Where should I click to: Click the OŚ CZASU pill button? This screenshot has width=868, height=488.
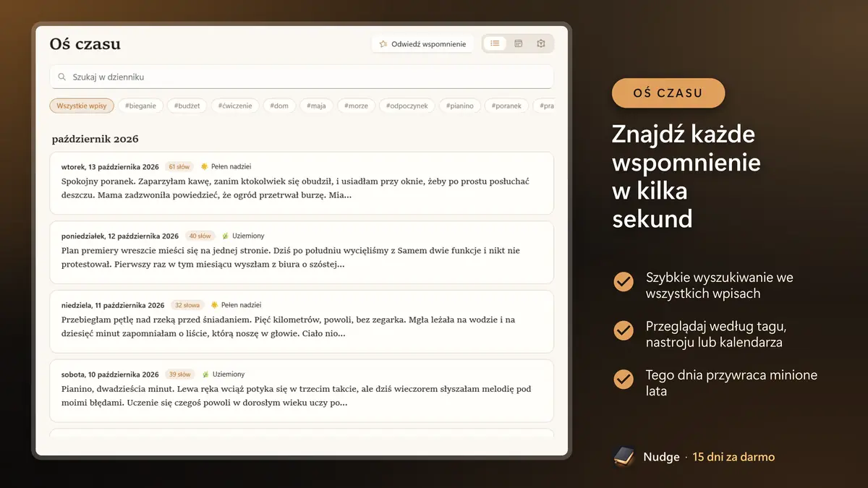click(x=668, y=93)
